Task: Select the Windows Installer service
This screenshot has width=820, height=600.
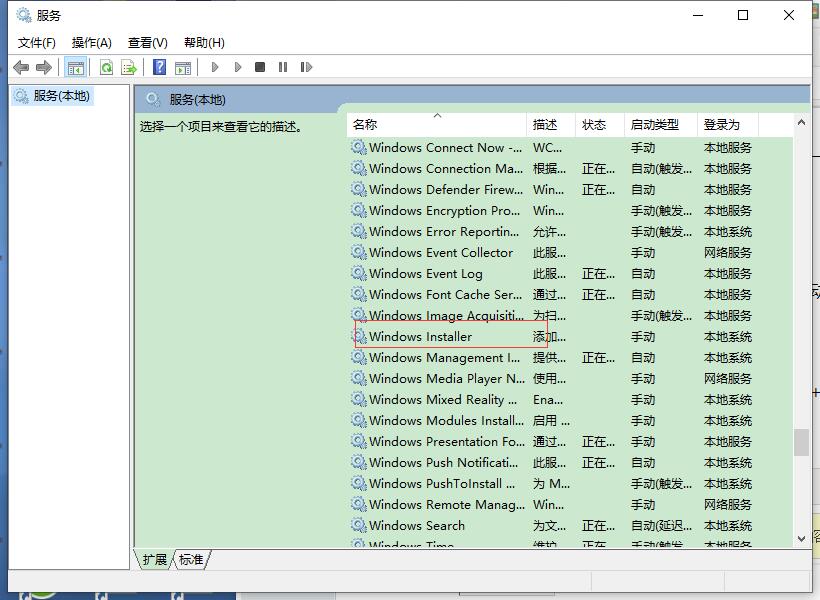Action: pos(570,337)
